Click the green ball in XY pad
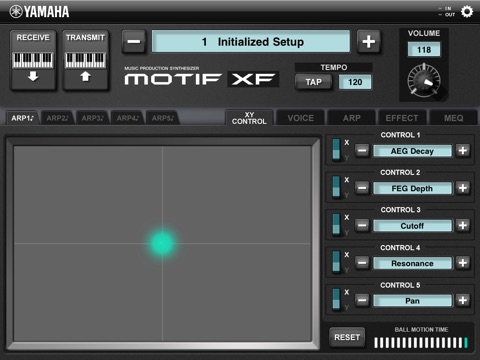The width and height of the screenshot is (480, 360). 162,243
